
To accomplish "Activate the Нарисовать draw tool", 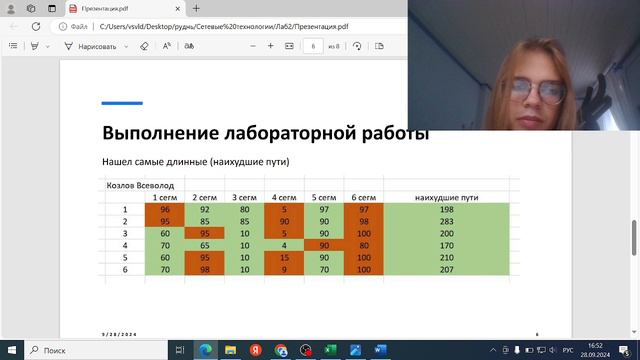I will click(90, 47).
